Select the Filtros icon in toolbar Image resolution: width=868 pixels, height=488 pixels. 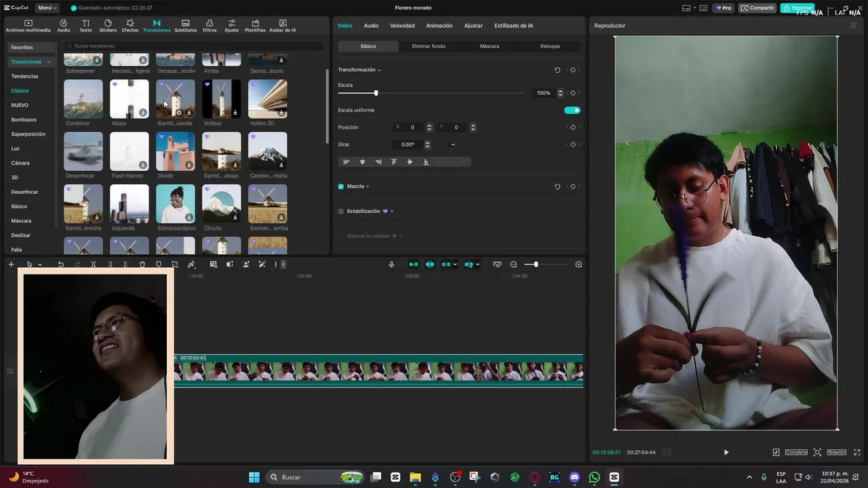pyautogui.click(x=210, y=26)
